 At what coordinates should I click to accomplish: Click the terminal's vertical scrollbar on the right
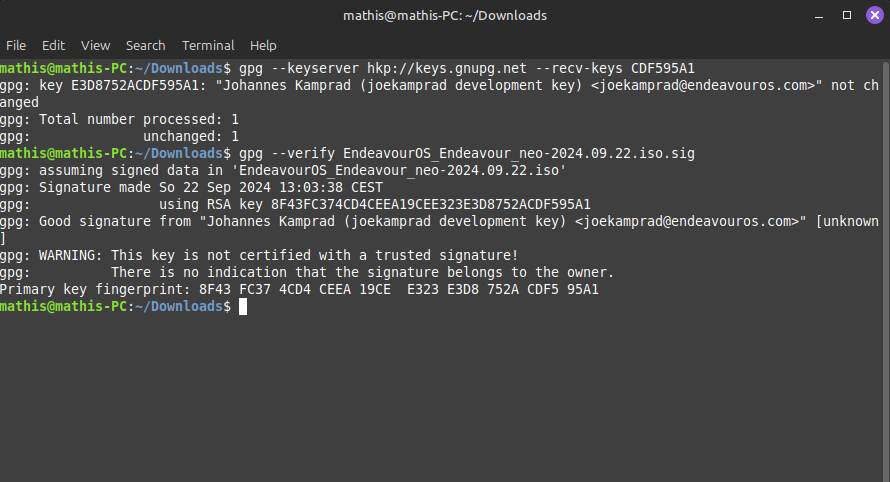coord(886,270)
